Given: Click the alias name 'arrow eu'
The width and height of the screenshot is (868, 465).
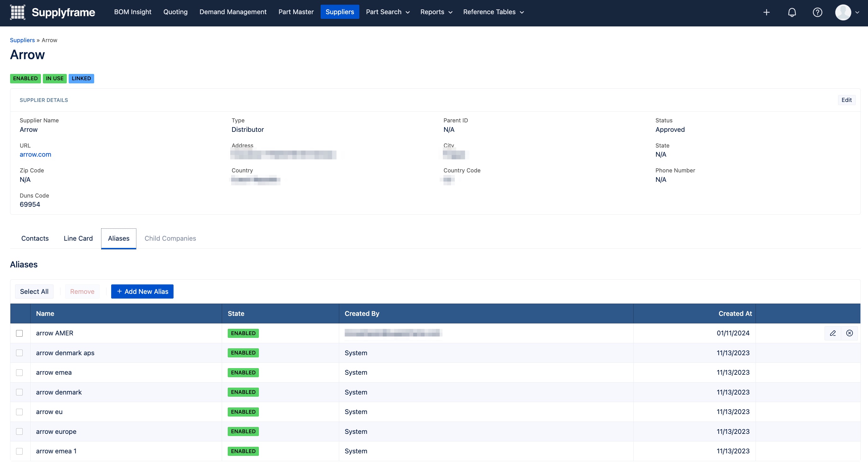Looking at the screenshot, I should 49,412.
